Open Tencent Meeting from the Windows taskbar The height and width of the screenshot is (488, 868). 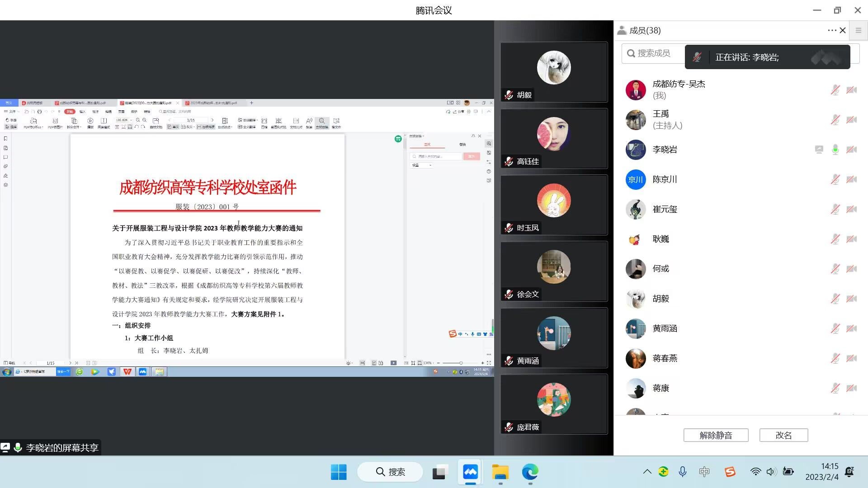click(470, 472)
